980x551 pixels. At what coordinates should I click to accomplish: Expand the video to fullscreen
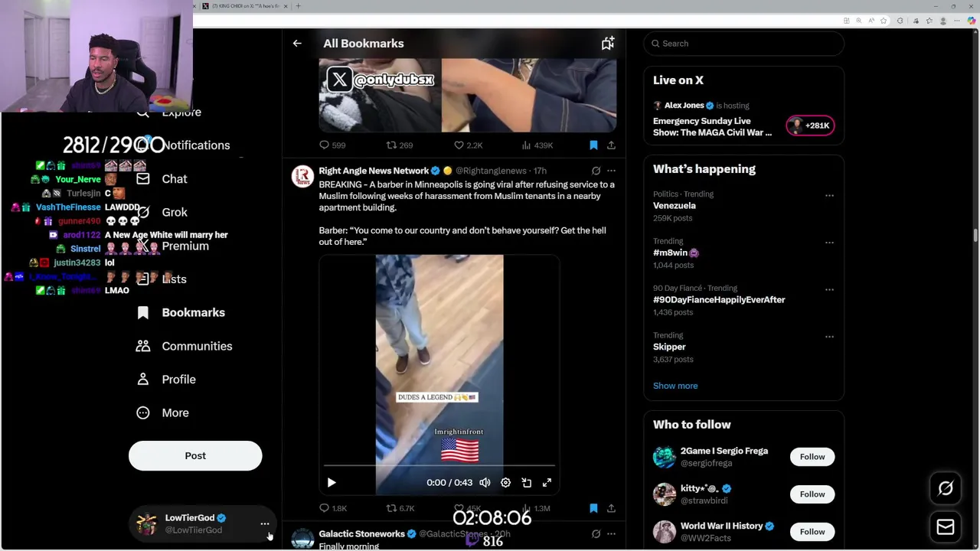click(x=547, y=483)
